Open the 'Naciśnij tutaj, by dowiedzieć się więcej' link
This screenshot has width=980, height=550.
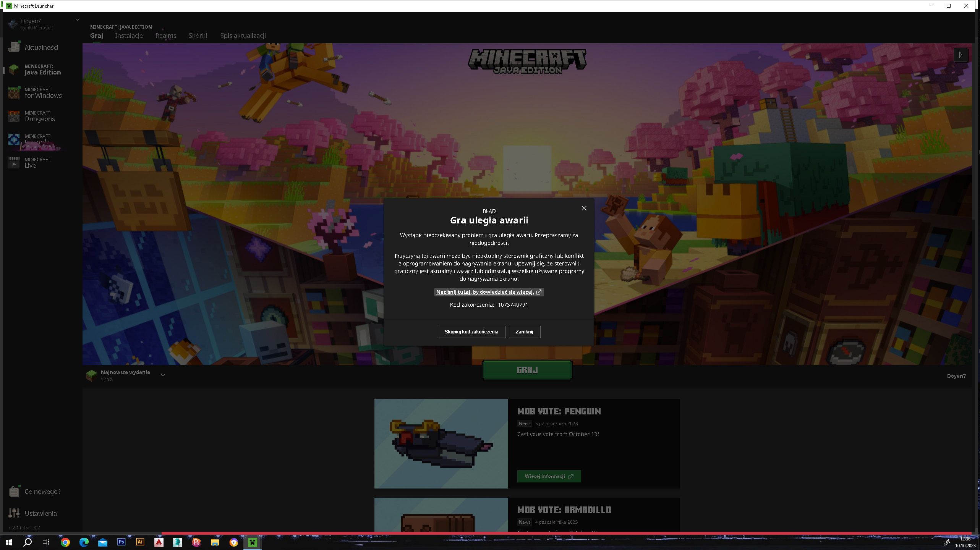tap(488, 292)
